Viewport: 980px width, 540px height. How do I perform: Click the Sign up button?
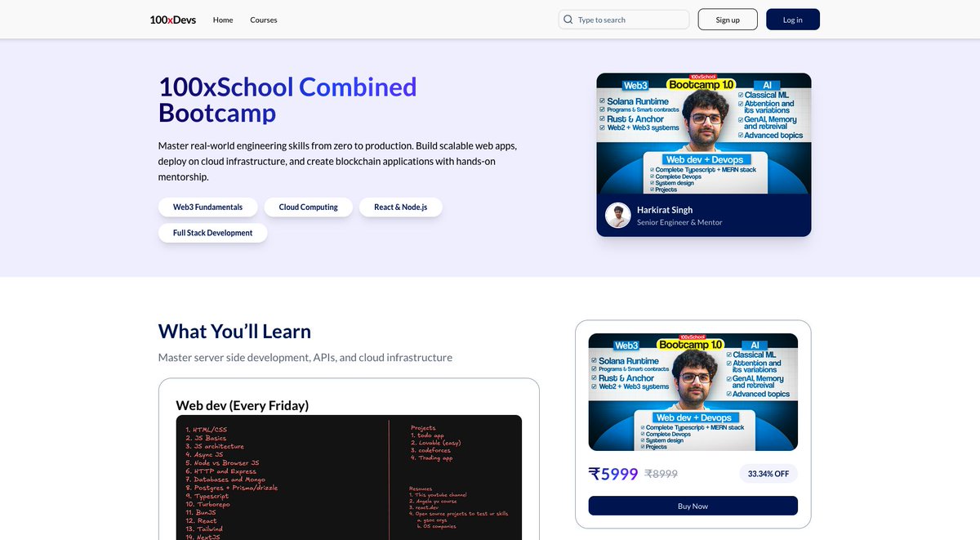[x=728, y=20]
